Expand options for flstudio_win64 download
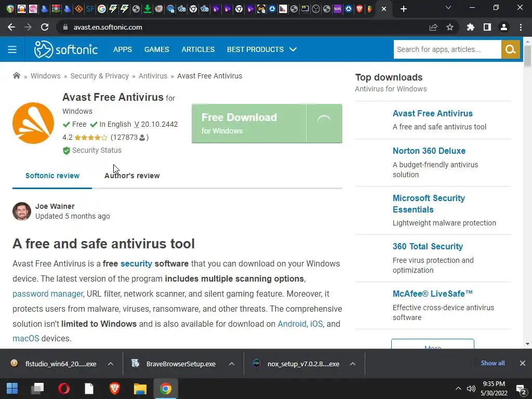The width and height of the screenshot is (532, 399). (x=111, y=364)
